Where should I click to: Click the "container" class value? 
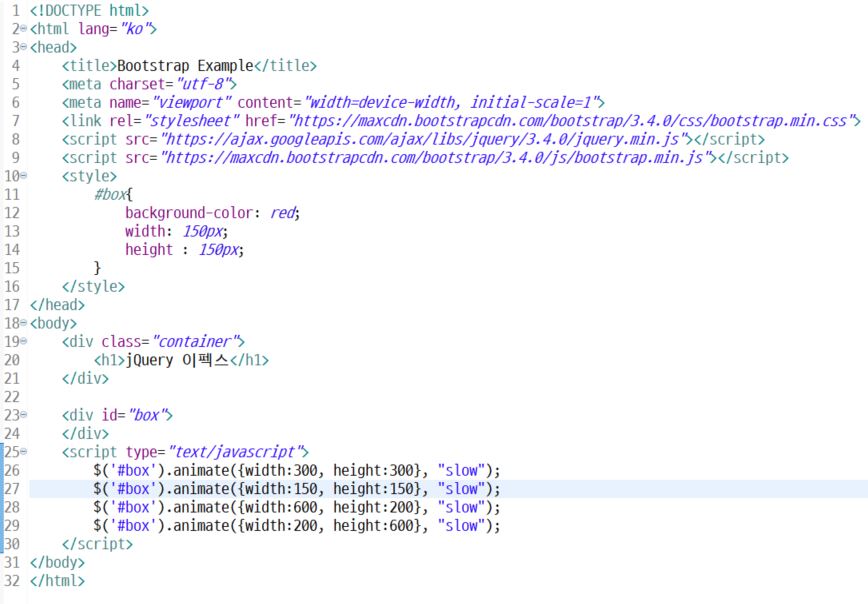click(x=195, y=342)
